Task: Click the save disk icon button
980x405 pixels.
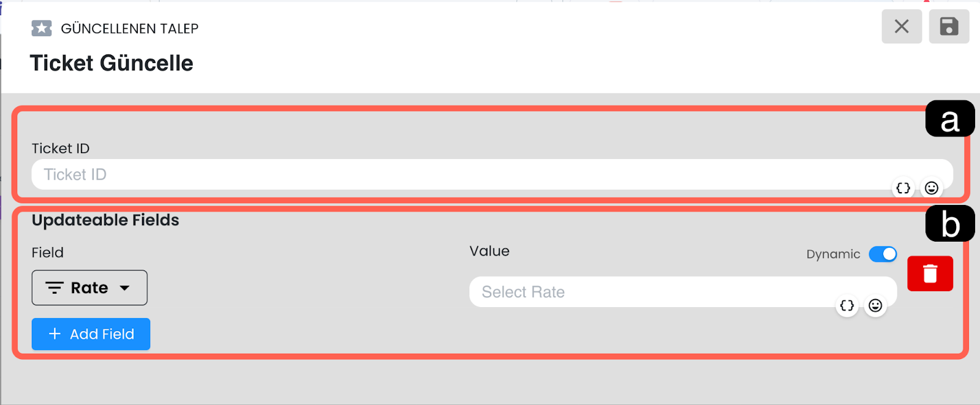Action: pyautogui.click(x=949, y=26)
